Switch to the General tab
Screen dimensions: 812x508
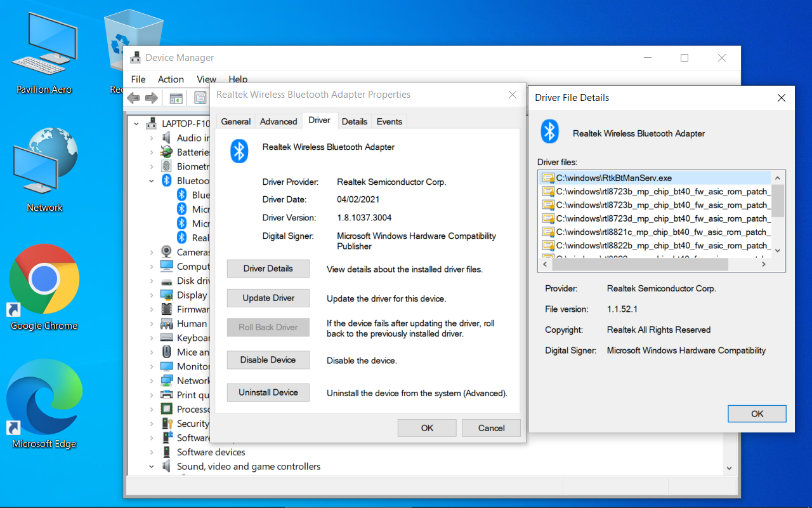click(236, 121)
